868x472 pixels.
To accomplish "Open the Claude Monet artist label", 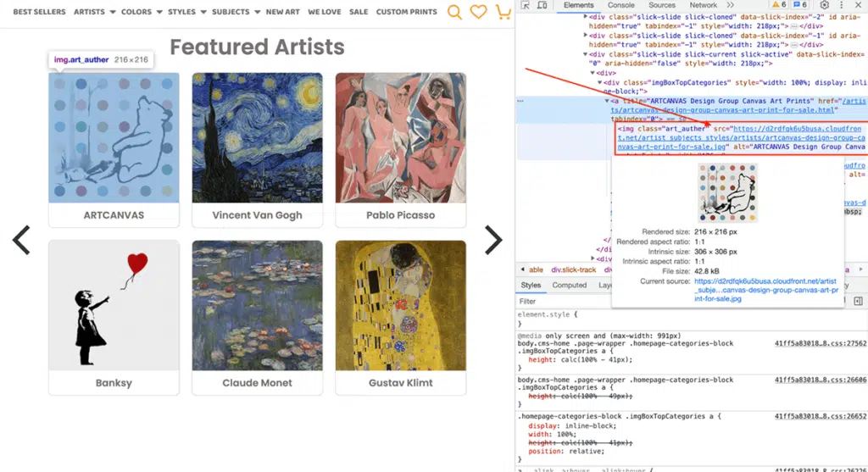I will click(257, 383).
